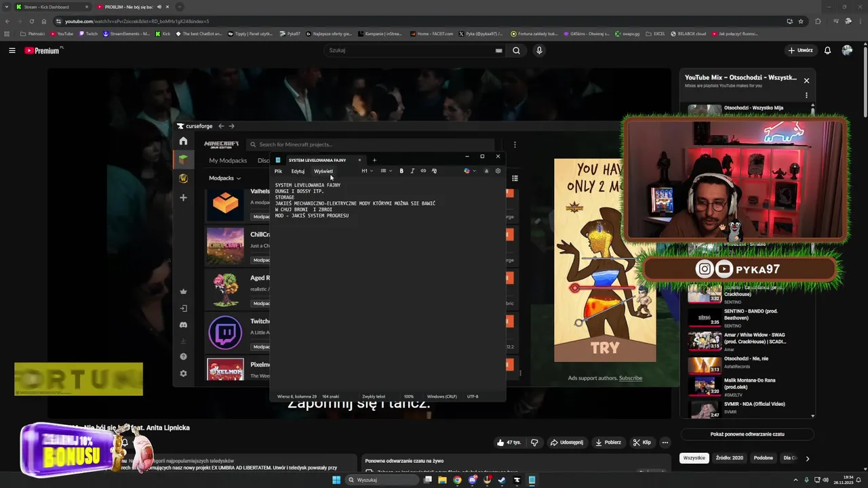Click Notepad account profile icon
The image size is (868, 488).
coord(486,171)
